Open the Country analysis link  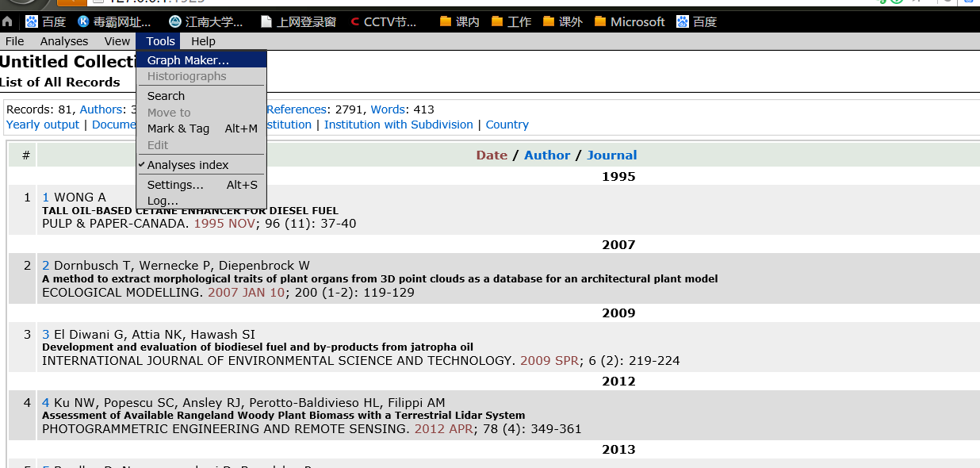(x=507, y=125)
